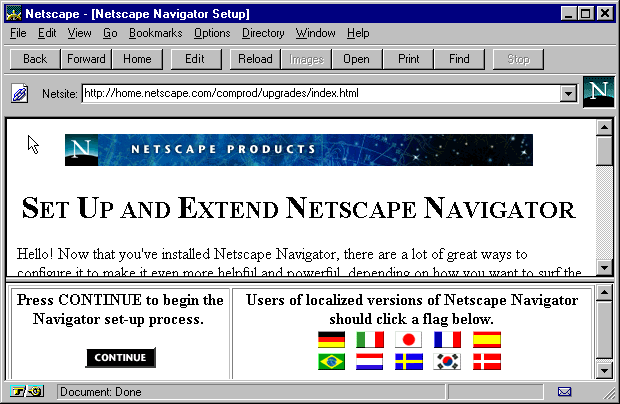Click the black CONTINUE button
620x404 pixels.
coord(121,358)
